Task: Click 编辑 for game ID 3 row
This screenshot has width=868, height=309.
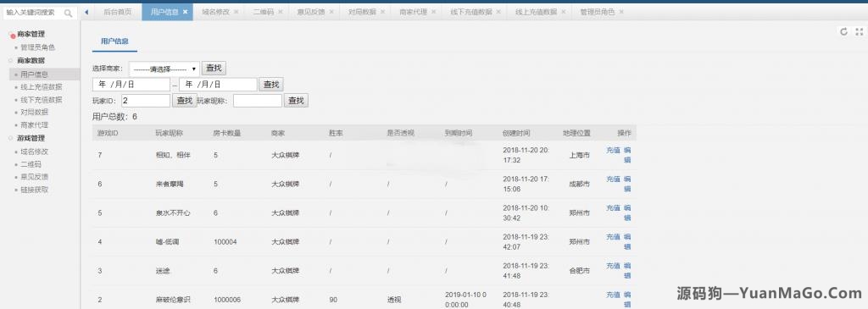Action: click(x=627, y=271)
